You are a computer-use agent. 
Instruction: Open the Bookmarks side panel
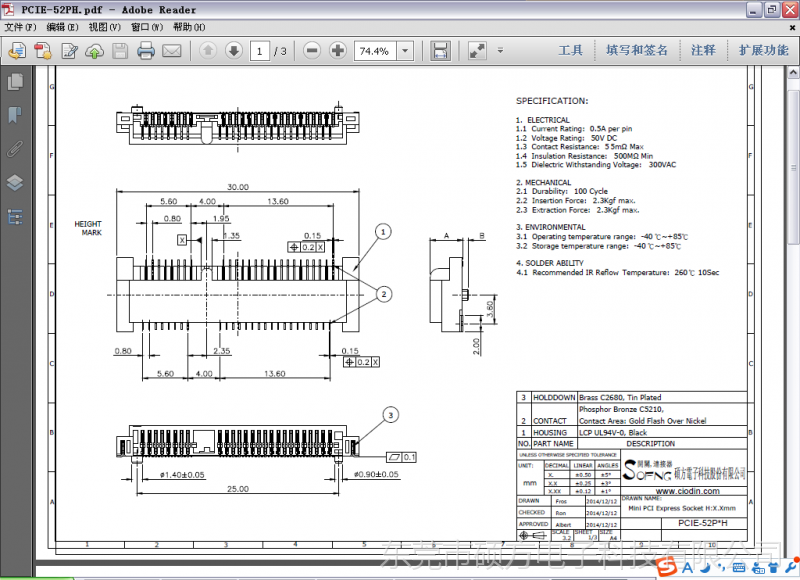pos(15,115)
